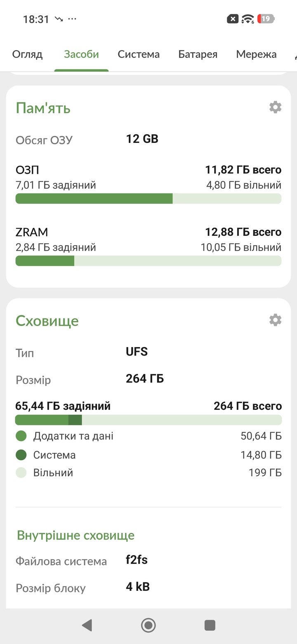This screenshot has width=297, height=644.
Task: Tap the Файлова система f2fs row
Action: tap(82, 561)
